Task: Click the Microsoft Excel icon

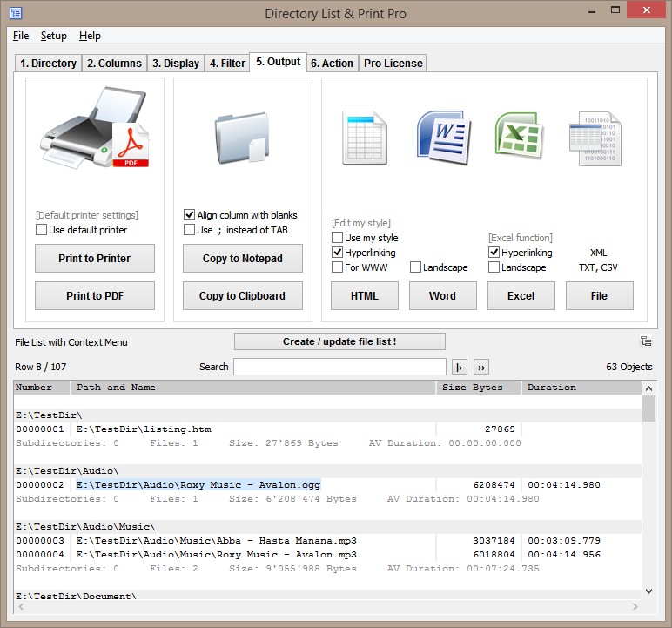Action: (519, 135)
